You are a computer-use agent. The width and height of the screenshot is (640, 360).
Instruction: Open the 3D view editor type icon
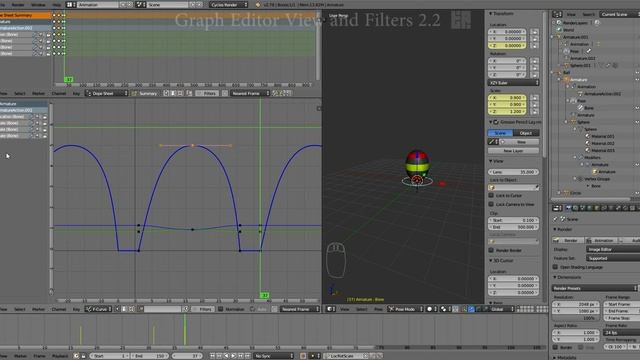331,309
